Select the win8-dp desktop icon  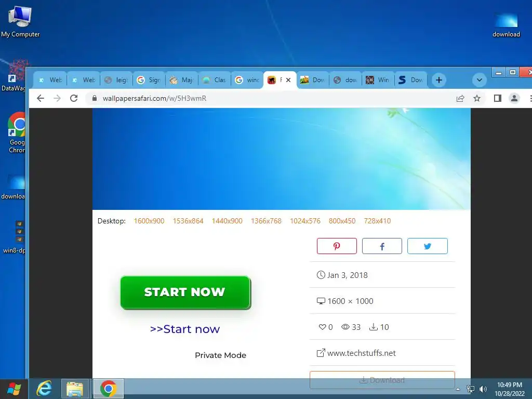tap(14, 237)
